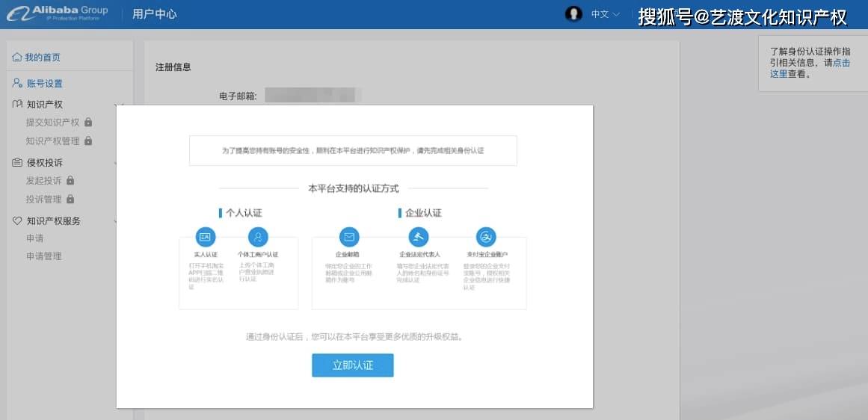Click the 实人认证 ID card icon
This screenshot has width=868, height=420.
click(x=206, y=237)
